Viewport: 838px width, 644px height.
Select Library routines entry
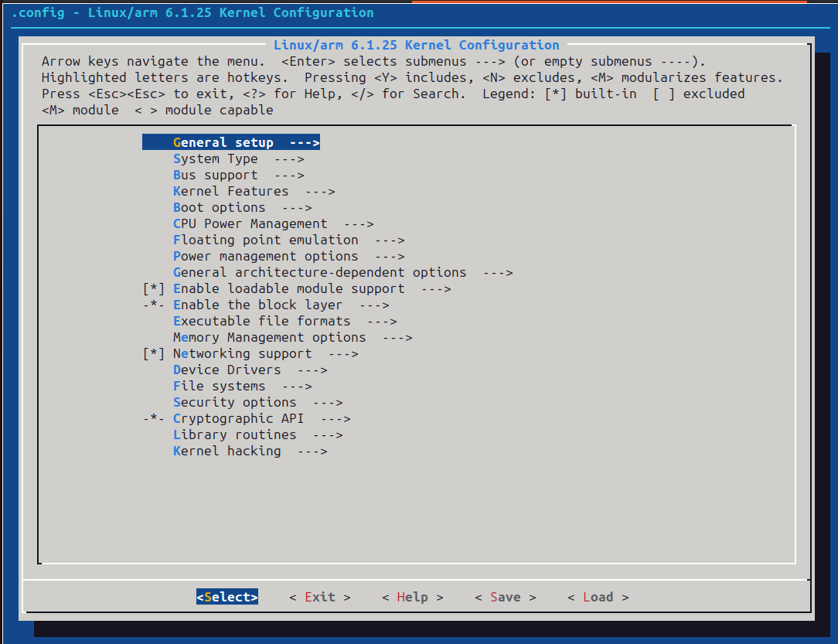257,434
